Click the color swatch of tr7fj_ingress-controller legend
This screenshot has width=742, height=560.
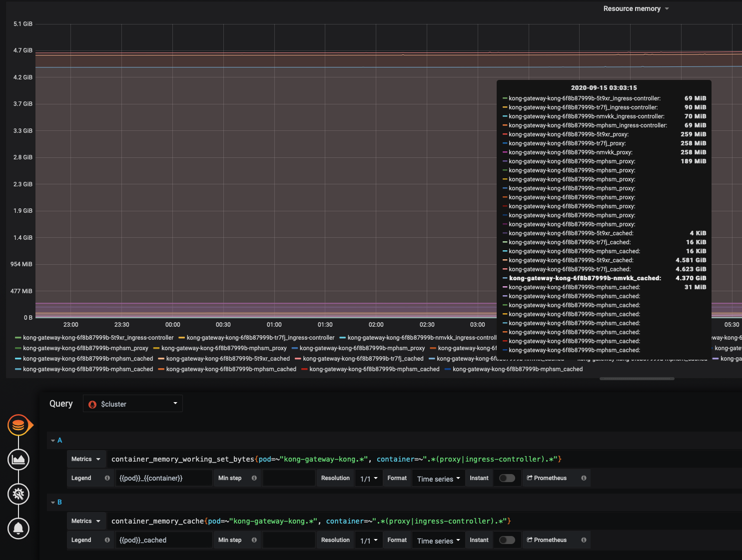click(182, 338)
